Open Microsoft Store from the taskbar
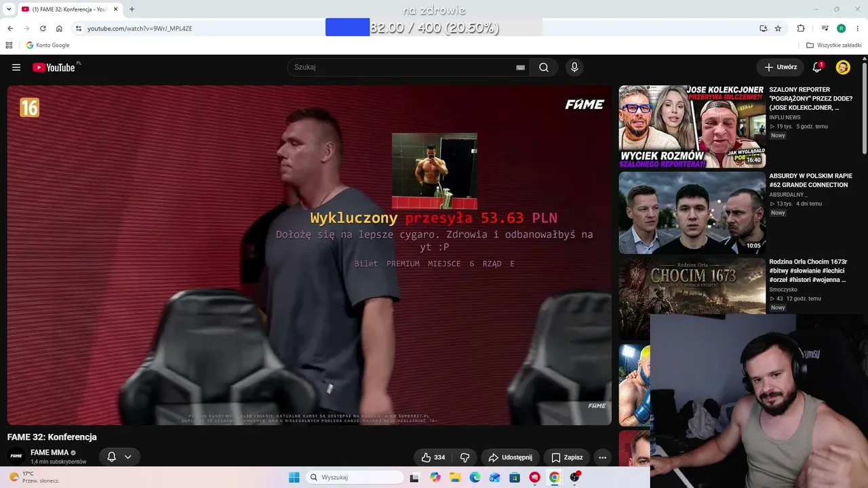This screenshot has height=488, width=868. pos(515,477)
